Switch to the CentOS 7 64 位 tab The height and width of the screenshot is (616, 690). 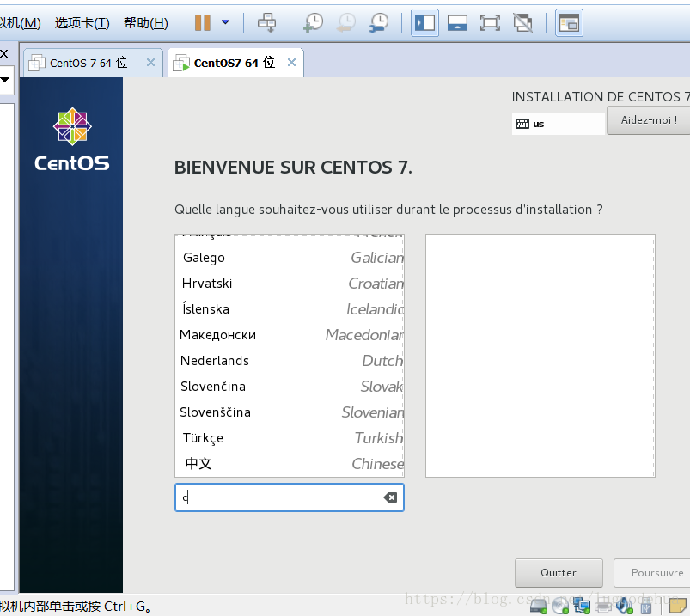click(88, 63)
